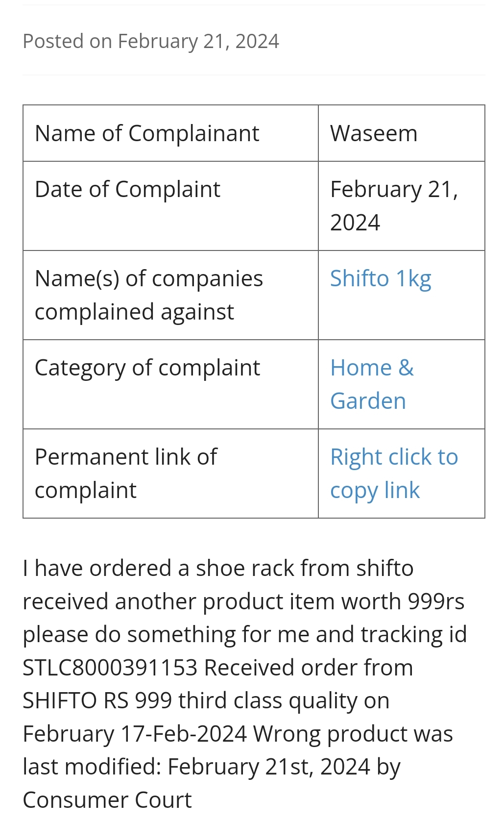The height and width of the screenshot is (824, 504).
Task: Click the 'Wrong product was' phrase
Action: click(353, 734)
